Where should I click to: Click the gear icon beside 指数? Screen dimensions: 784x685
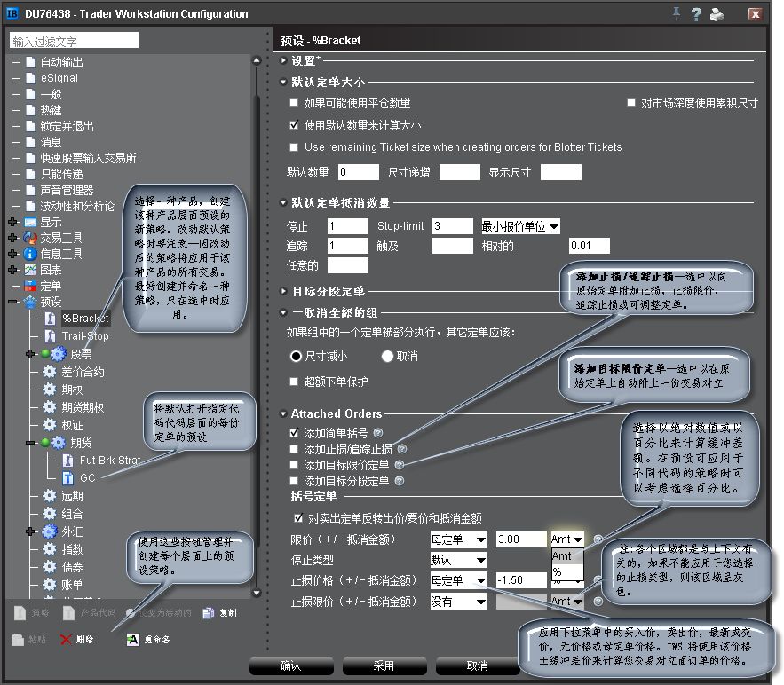[49, 549]
